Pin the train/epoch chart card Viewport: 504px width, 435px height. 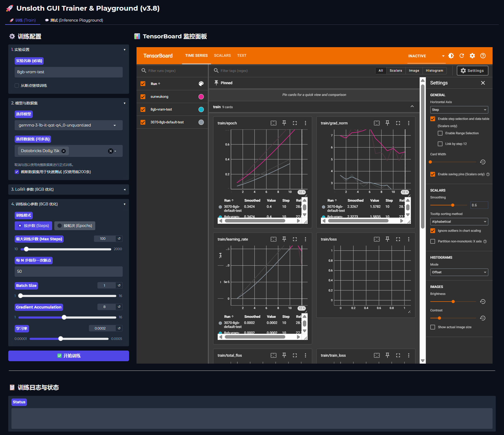click(284, 123)
